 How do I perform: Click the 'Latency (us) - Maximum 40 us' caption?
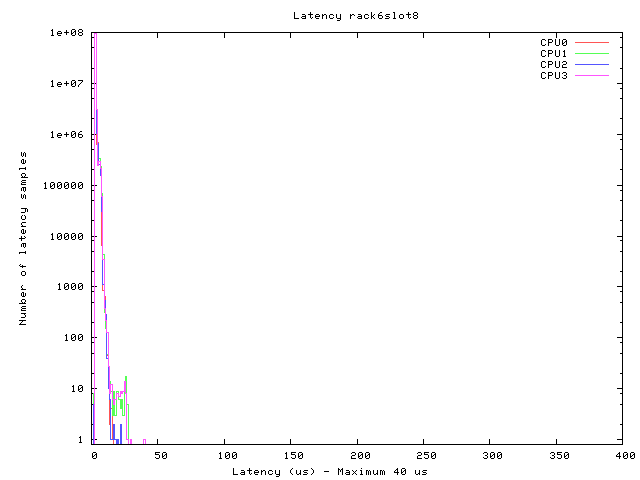(x=330, y=472)
